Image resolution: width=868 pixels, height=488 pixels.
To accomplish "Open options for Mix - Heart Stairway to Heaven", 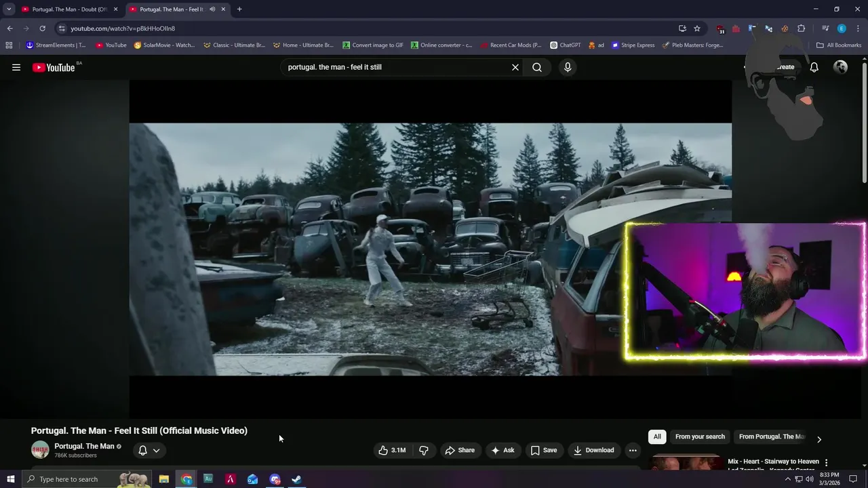I will coord(826,462).
